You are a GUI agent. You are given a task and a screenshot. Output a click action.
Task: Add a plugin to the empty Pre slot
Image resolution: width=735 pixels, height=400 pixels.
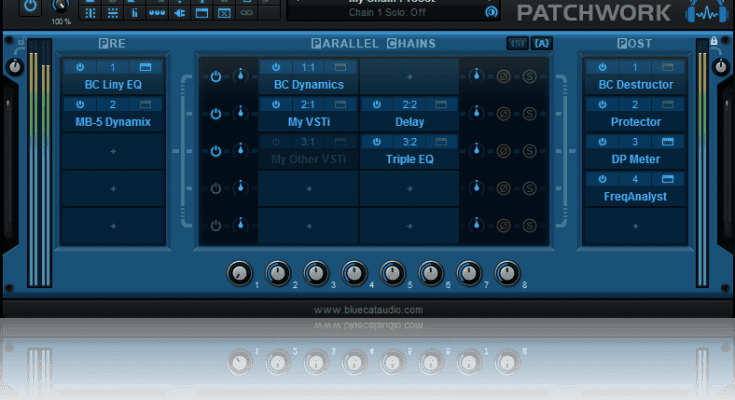[112, 151]
